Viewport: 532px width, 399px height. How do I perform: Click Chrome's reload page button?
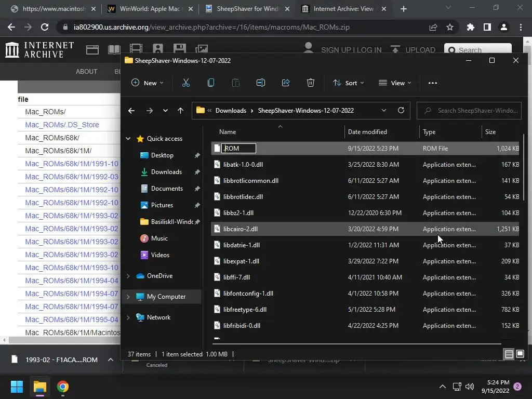pyautogui.click(x=45, y=27)
